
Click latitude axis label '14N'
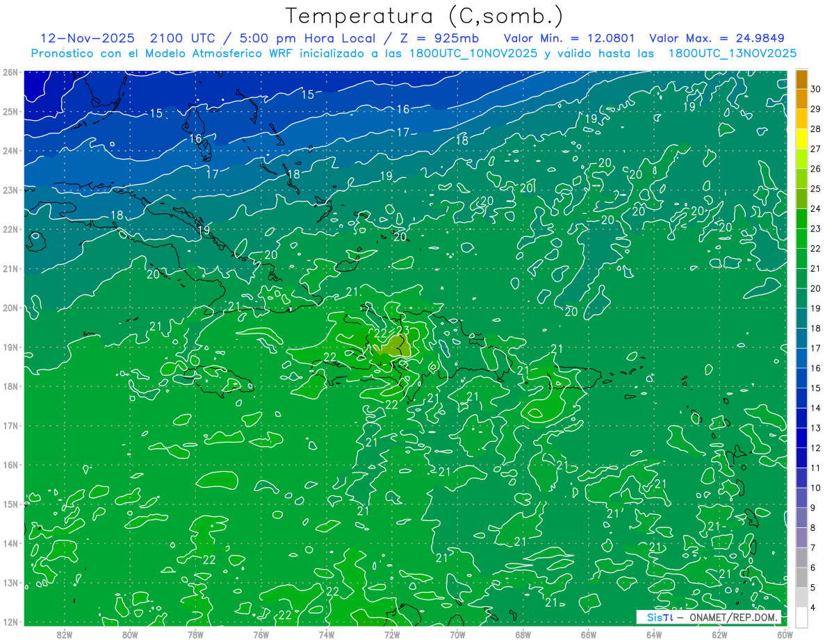10,543
